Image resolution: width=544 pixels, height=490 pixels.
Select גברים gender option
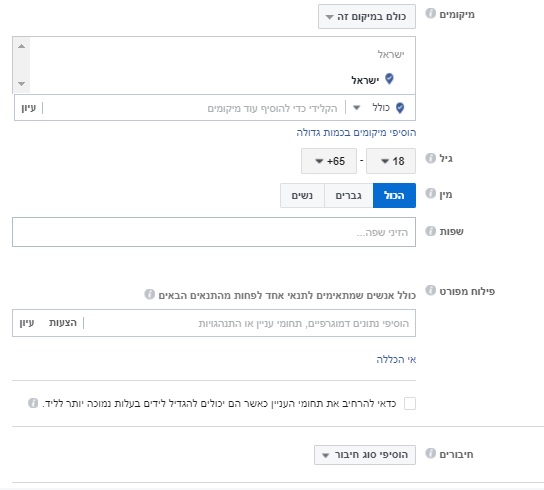click(349, 195)
